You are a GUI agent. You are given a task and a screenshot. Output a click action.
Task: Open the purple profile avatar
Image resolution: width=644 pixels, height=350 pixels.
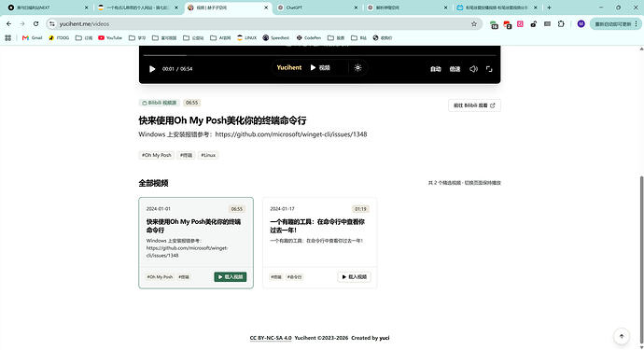[x=581, y=24]
